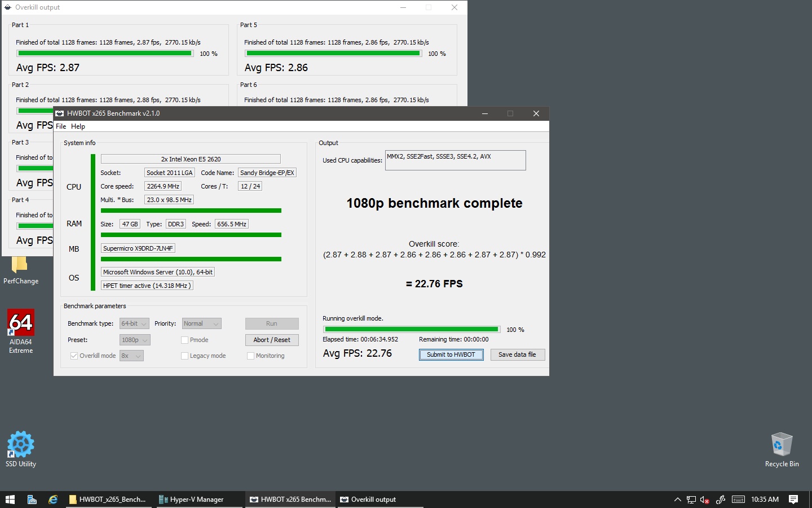Open network status tray icon

click(x=691, y=500)
